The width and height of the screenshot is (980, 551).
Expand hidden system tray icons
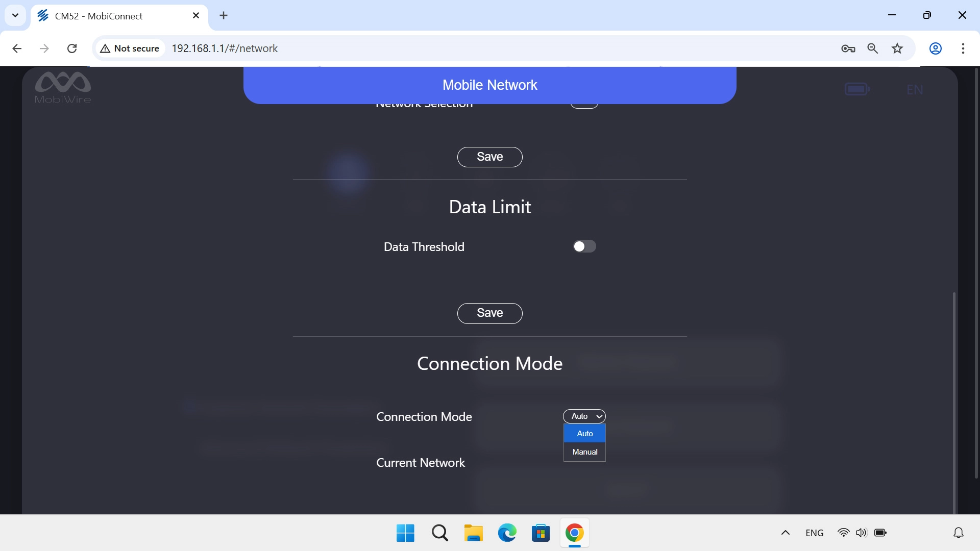coord(785,533)
